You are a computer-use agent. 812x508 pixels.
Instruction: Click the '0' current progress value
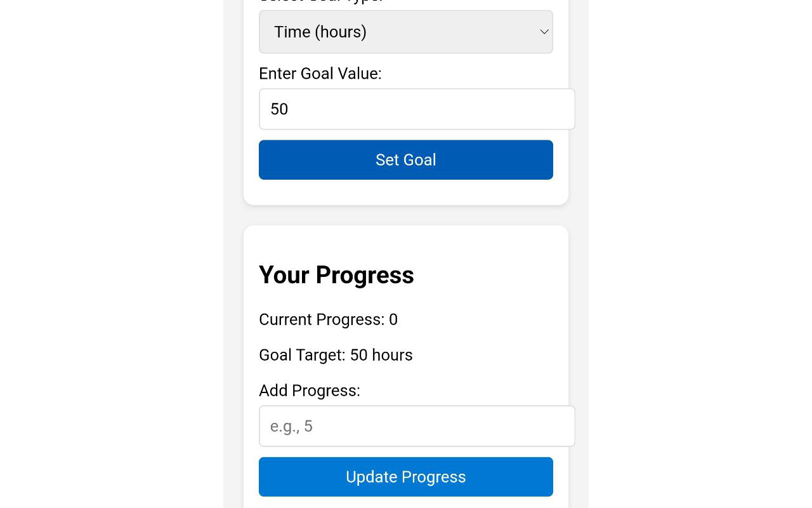(x=393, y=319)
